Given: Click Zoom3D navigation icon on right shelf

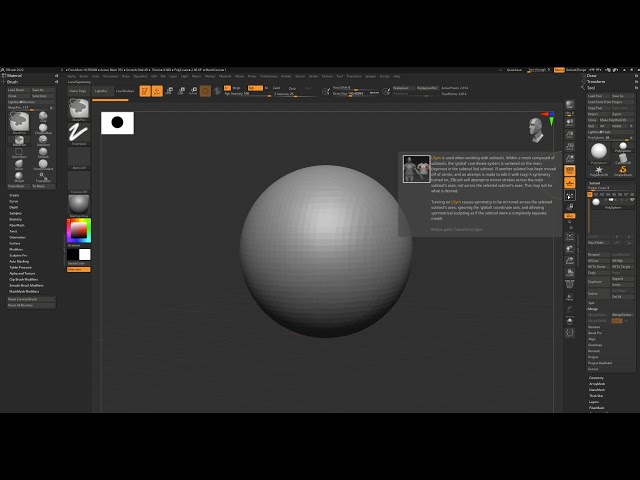Looking at the screenshot, I should 569,260.
